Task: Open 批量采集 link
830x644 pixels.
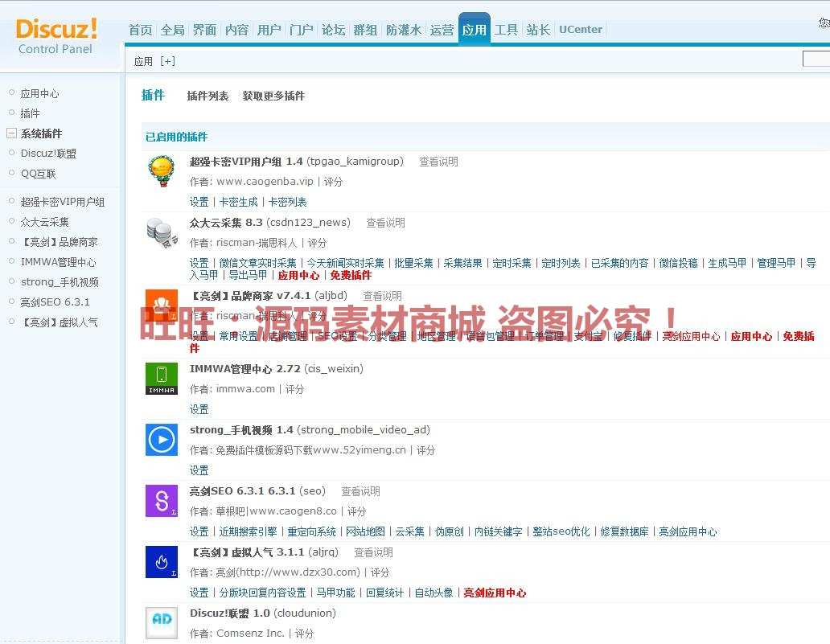Action: coord(413,263)
